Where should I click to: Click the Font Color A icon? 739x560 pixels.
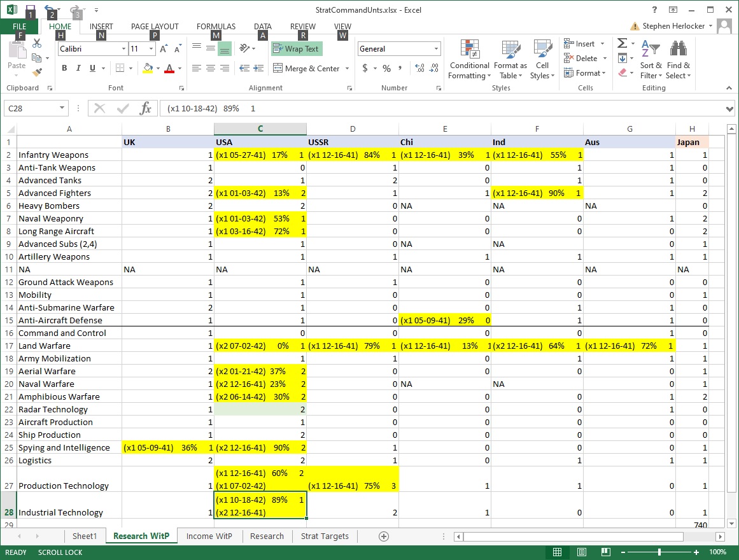click(170, 68)
